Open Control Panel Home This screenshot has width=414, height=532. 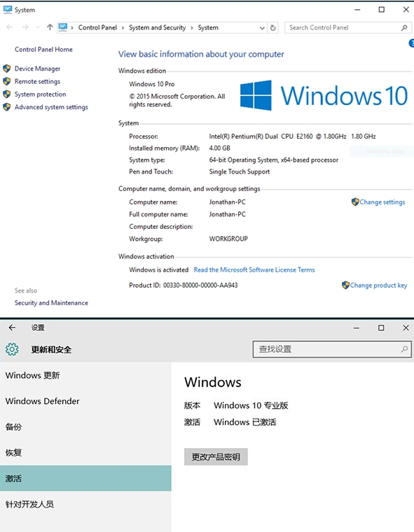tap(43, 50)
